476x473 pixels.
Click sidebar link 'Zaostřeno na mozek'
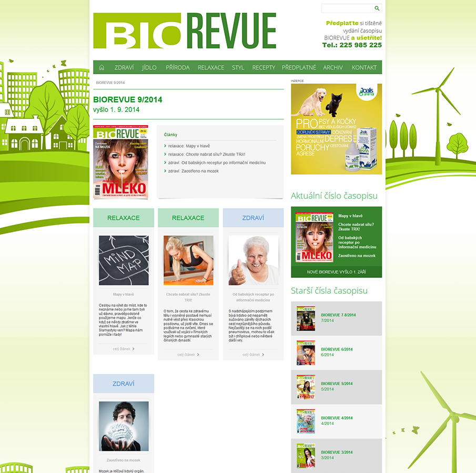coord(357,256)
